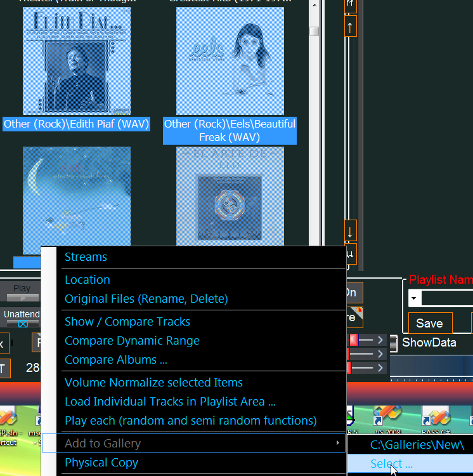Click the gallery scrollbar up arrow

(x=314, y=5)
